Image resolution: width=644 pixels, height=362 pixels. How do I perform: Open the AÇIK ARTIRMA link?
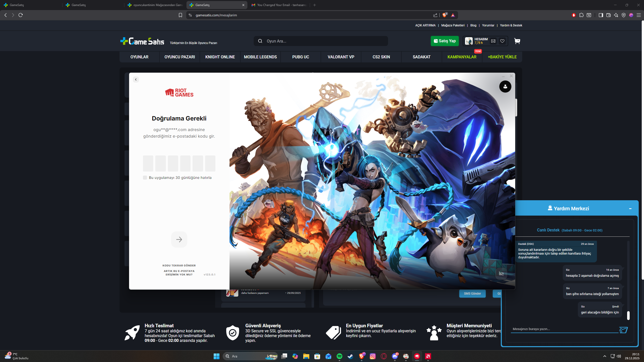click(x=425, y=25)
